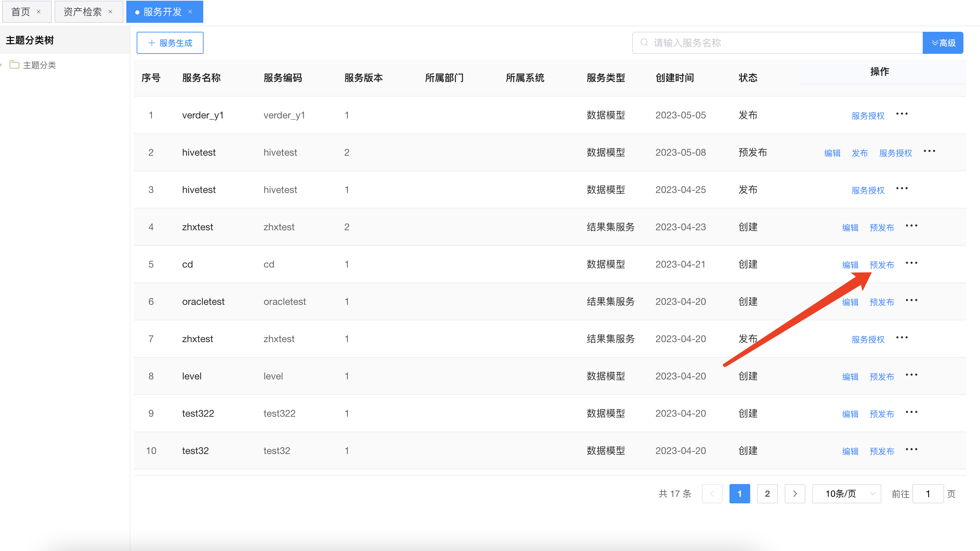Open more actions for zhxtest version 2
This screenshot has width=980, height=551.
point(912,226)
